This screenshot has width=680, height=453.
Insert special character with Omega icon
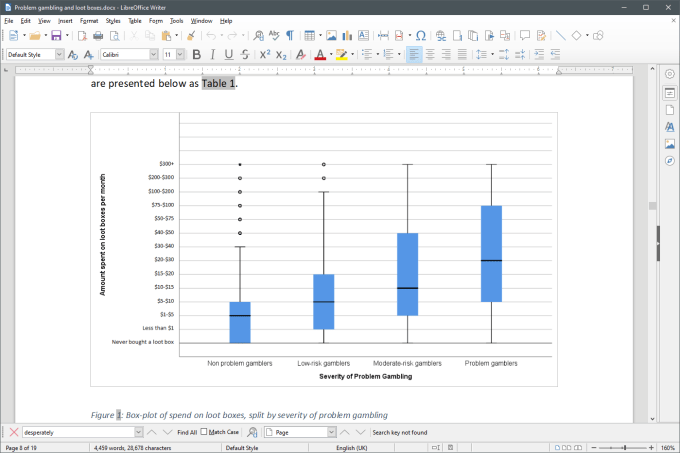420,36
